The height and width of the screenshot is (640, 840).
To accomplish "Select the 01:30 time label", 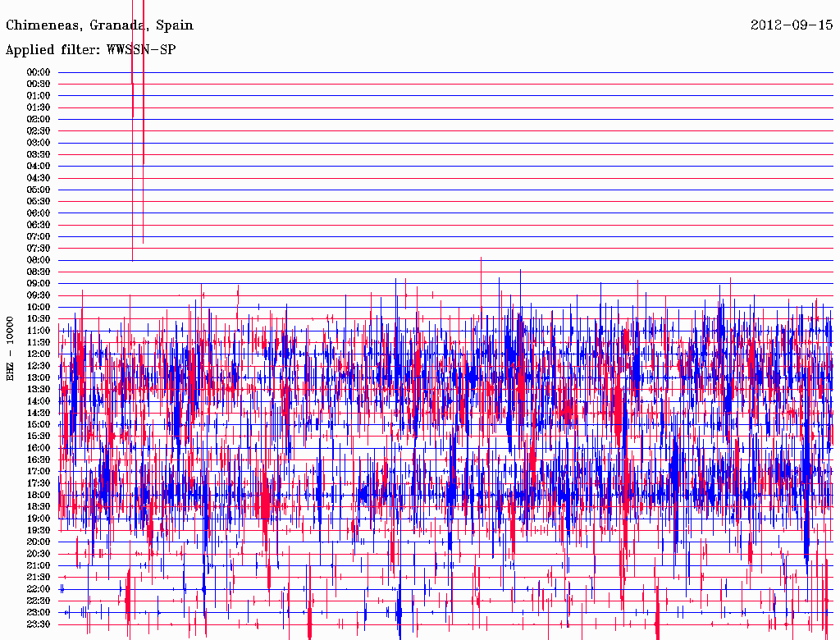I will (x=39, y=107).
